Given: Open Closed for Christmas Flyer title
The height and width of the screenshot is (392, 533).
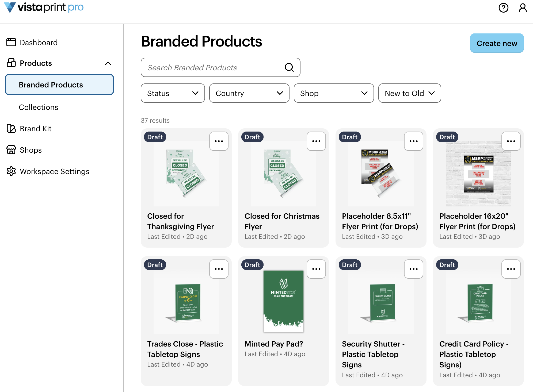Looking at the screenshot, I should pyautogui.click(x=282, y=221).
